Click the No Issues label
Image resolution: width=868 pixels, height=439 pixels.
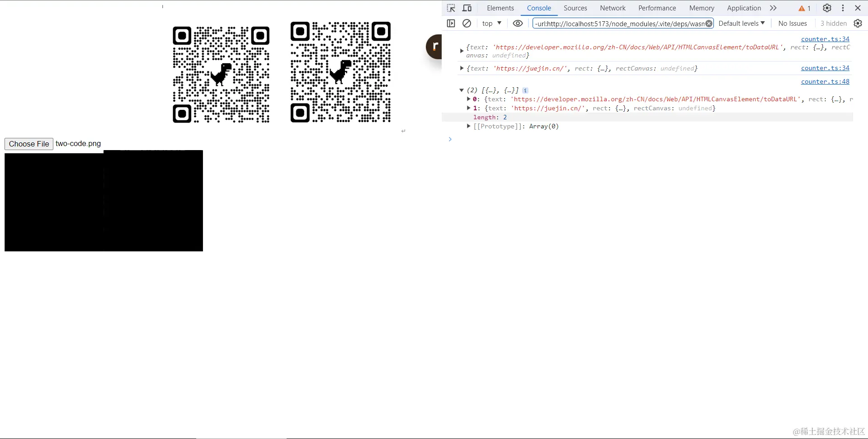pos(793,24)
